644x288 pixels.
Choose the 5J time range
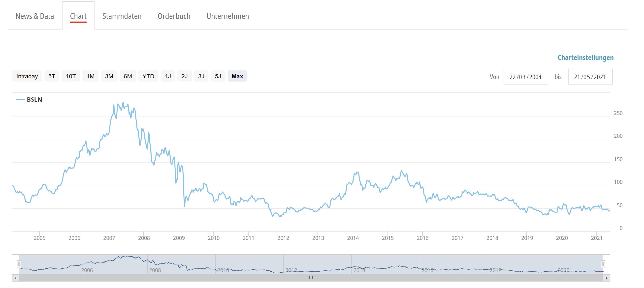click(x=218, y=76)
